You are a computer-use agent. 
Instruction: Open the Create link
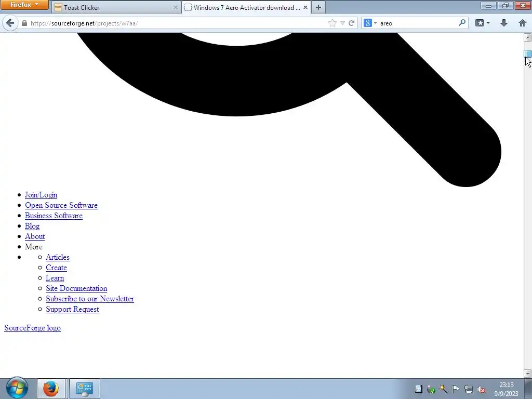(56, 268)
